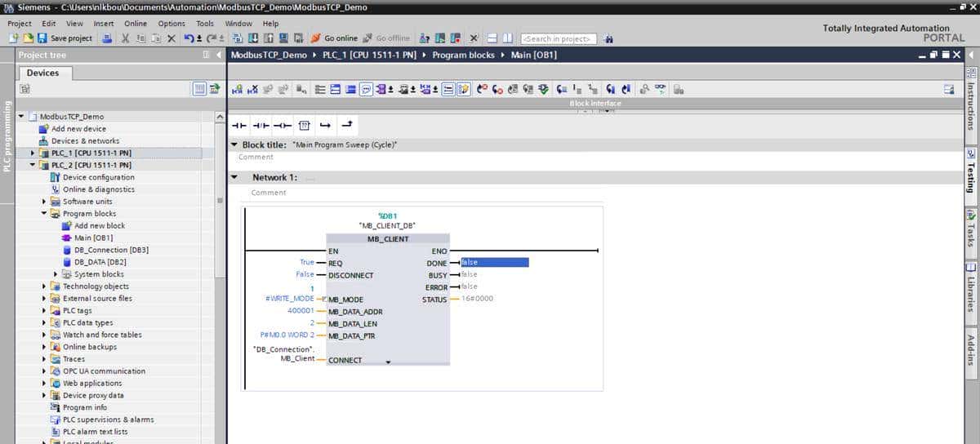Expand the MB_CLIENT block's hidden parameters

point(388,362)
